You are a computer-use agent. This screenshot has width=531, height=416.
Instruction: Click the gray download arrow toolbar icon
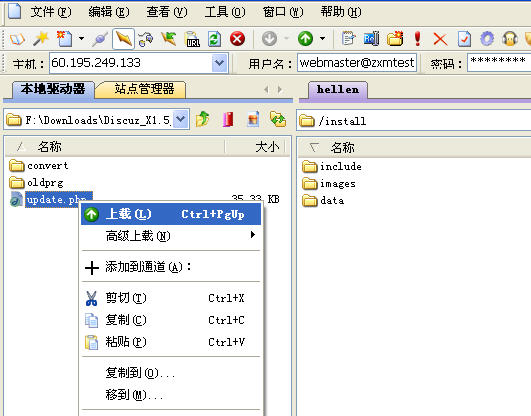tap(269, 39)
